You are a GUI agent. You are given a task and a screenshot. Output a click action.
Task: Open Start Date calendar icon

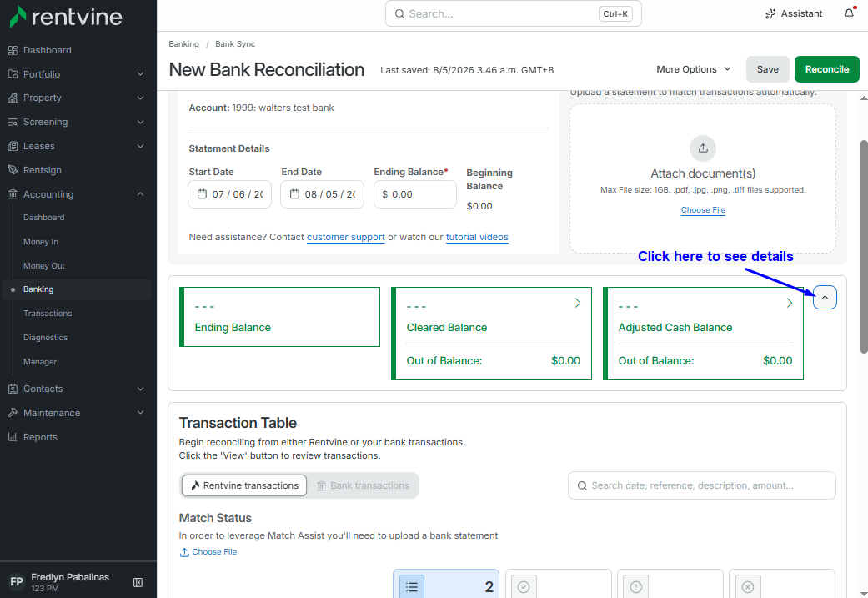tap(202, 194)
